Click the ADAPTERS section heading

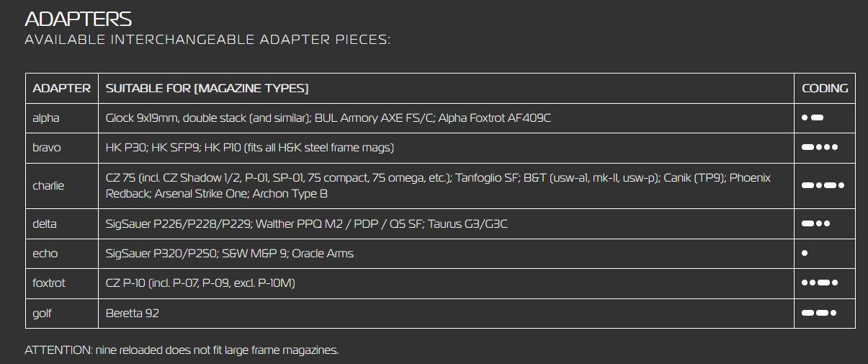tap(78, 19)
